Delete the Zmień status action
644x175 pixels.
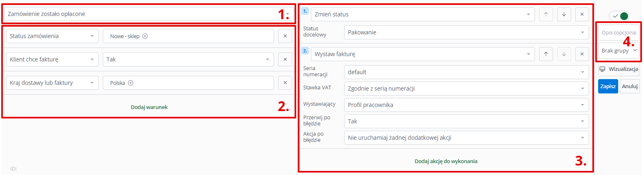coord(582,14)
